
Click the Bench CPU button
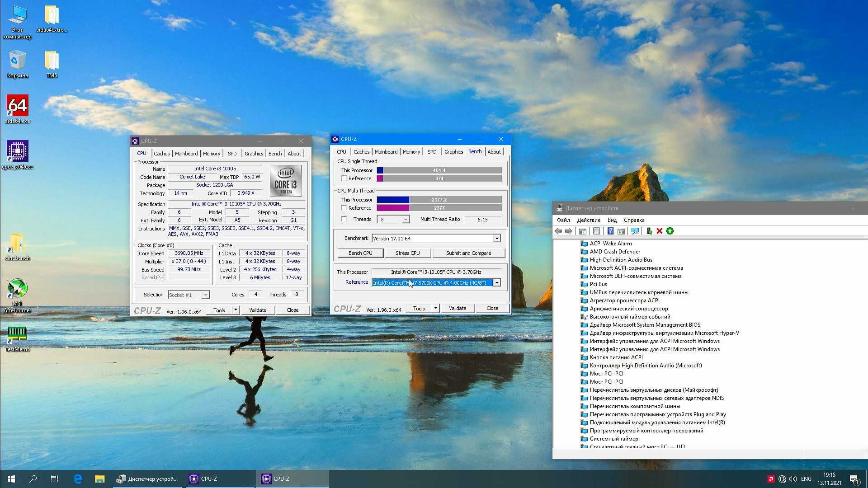pos(360,253)
